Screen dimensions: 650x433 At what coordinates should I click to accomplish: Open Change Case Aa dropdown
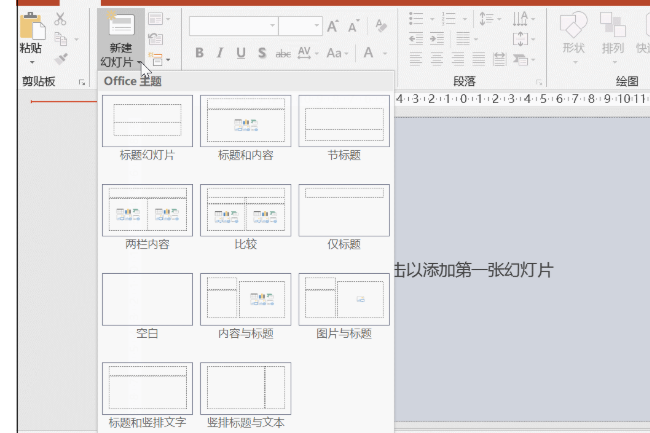pos(337,53)
